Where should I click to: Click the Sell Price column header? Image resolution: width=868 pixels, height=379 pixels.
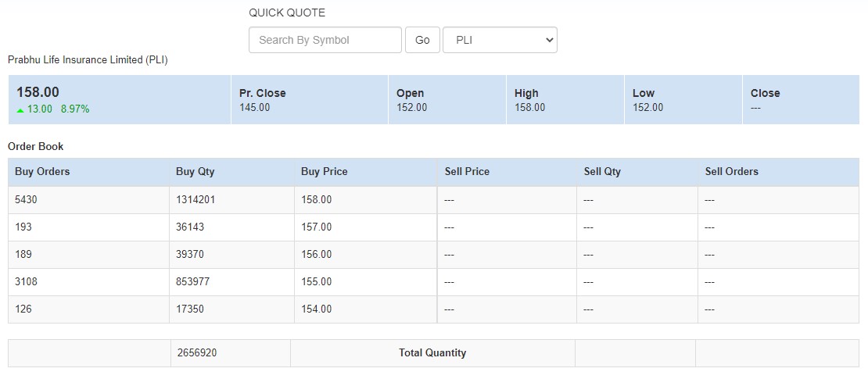click(x=467, y=172)
